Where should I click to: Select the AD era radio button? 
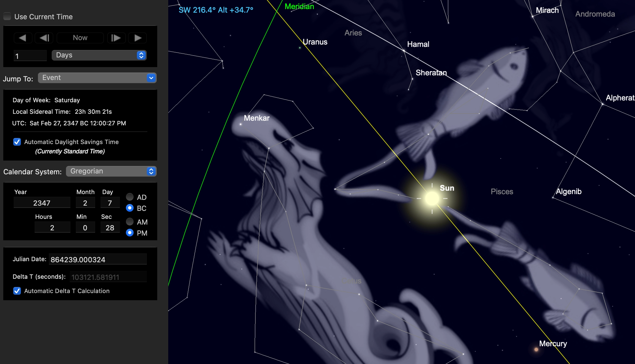130,197
